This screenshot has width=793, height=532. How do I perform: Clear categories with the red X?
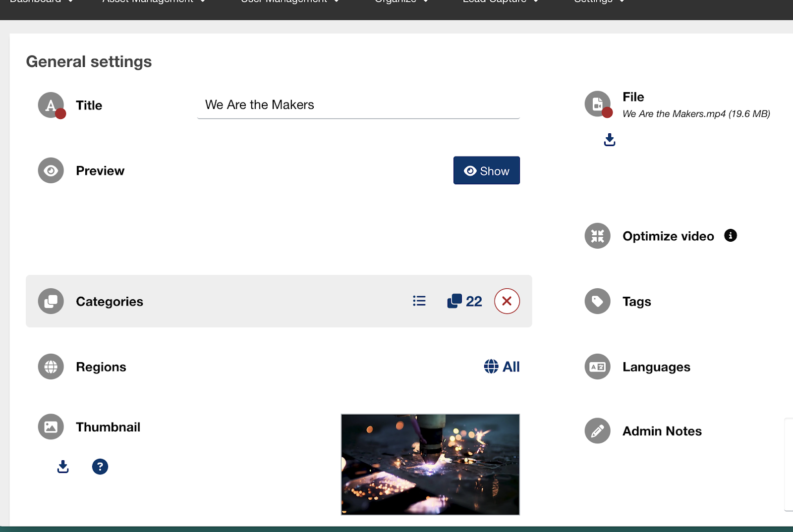coord(507,301)
